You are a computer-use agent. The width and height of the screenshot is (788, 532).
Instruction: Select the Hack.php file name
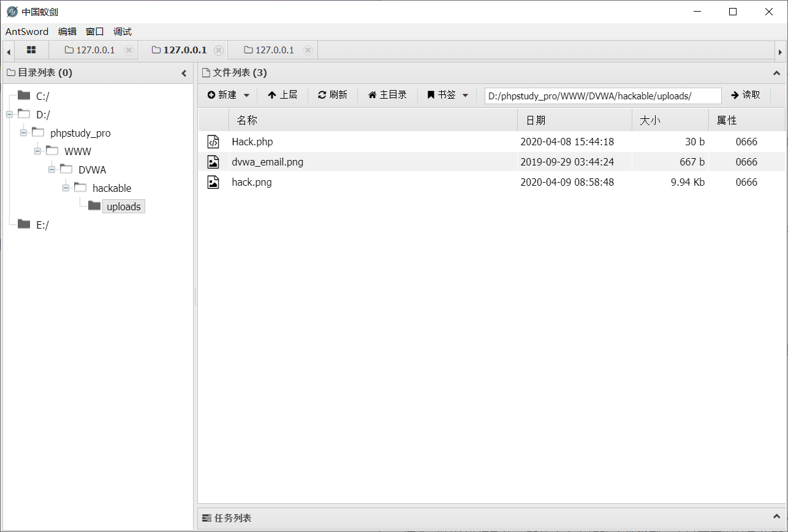pyautogui.click(x=252, y=142)
